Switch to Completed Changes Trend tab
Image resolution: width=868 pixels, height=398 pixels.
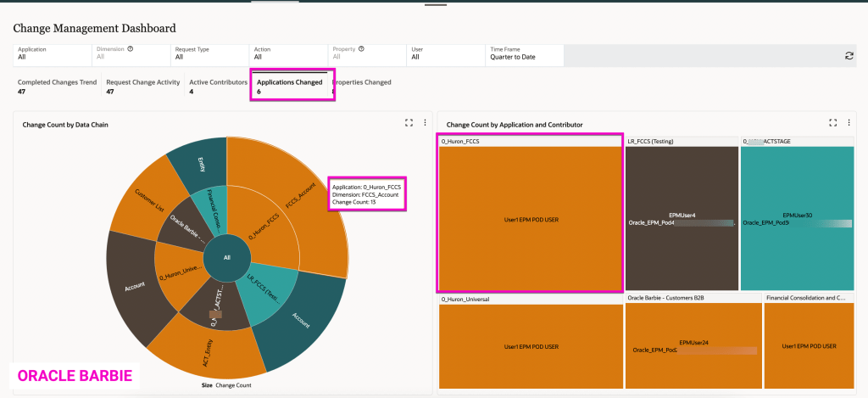(x=56, y=86)
